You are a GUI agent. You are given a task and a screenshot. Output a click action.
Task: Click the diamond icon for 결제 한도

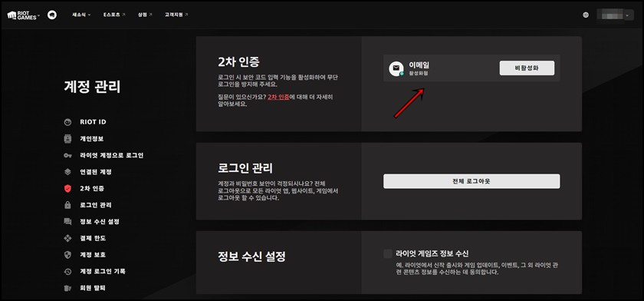click(67, 238)
